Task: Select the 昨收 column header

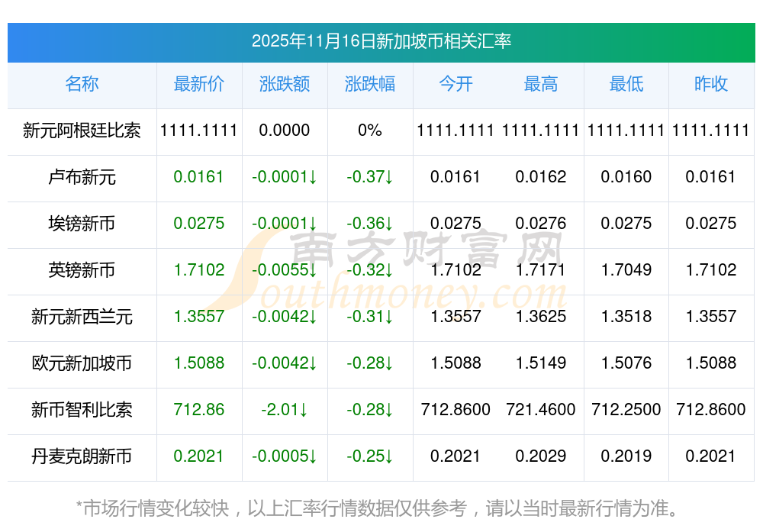Action: [x=711, y=84]
